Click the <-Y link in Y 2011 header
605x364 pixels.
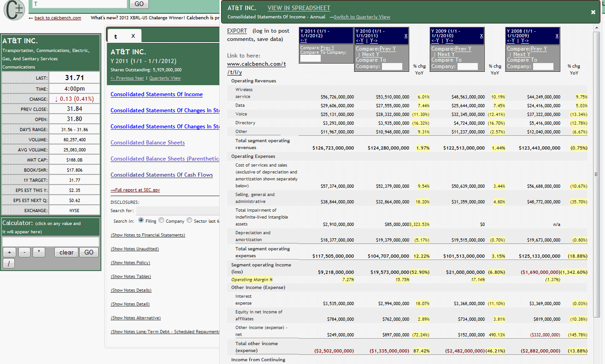point(304,40)
